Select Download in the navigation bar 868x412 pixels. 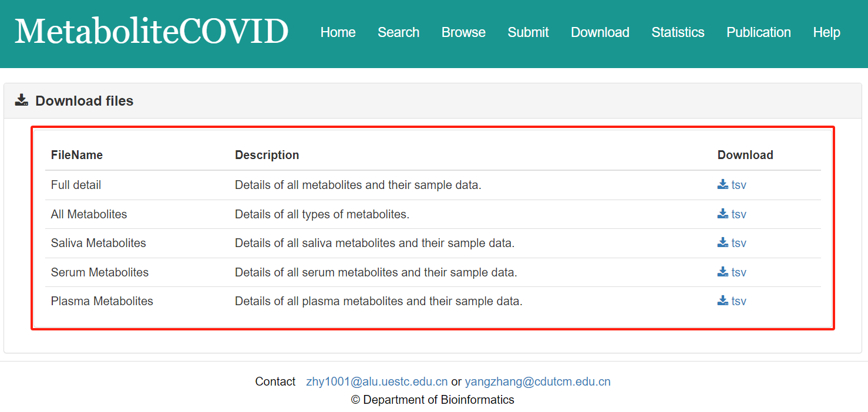(600, 32)
